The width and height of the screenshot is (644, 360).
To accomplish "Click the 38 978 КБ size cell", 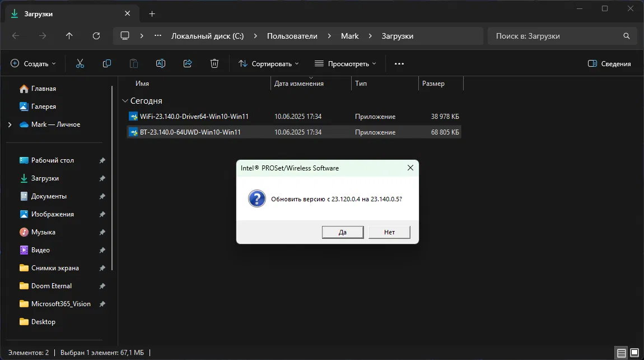I will (445, 117).
